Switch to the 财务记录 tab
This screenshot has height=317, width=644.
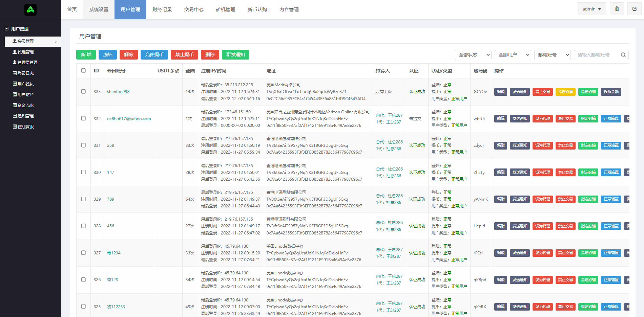162,9
